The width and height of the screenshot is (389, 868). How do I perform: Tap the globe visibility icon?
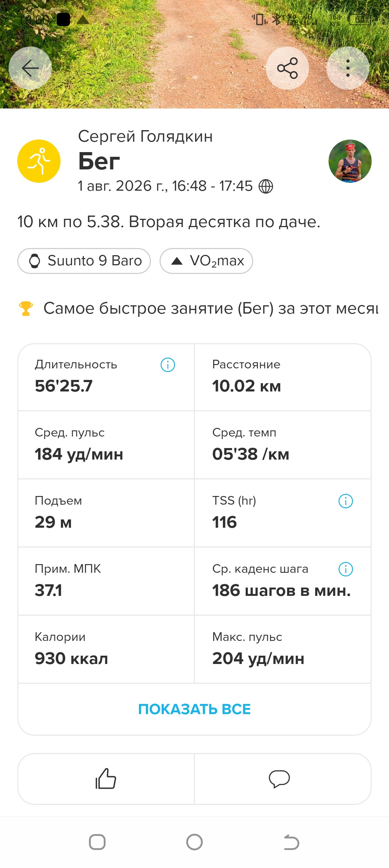coord(266,186)
